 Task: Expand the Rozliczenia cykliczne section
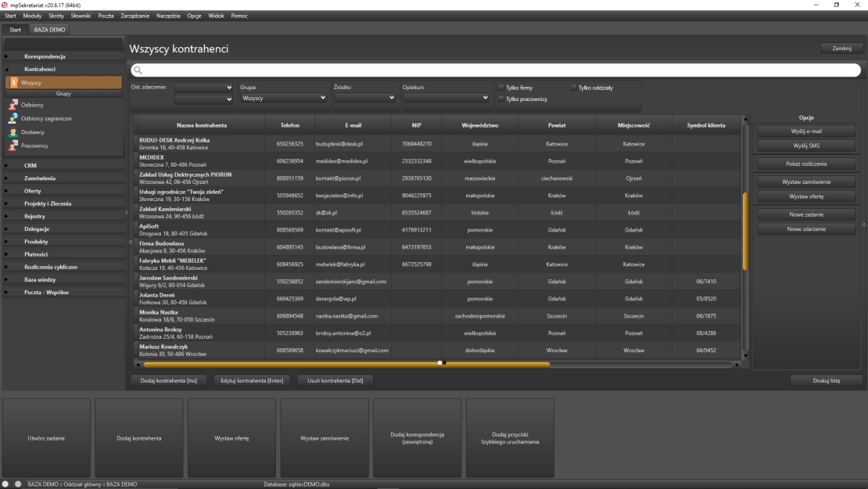pos(6,267)
